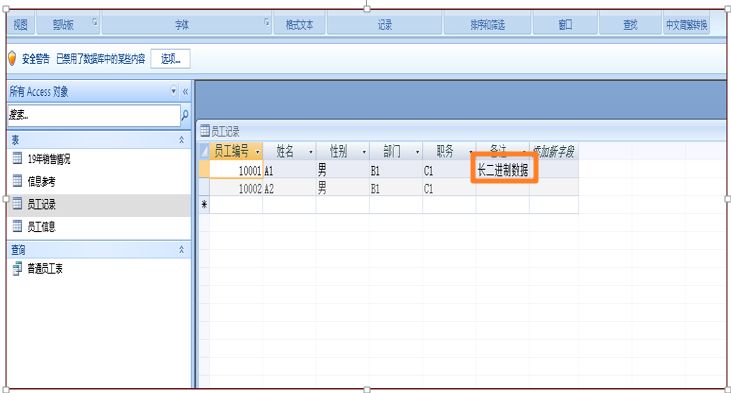Select the 员工记录 document tab
Viewport: 731px width, 393px height.
[x=220, y=131]
